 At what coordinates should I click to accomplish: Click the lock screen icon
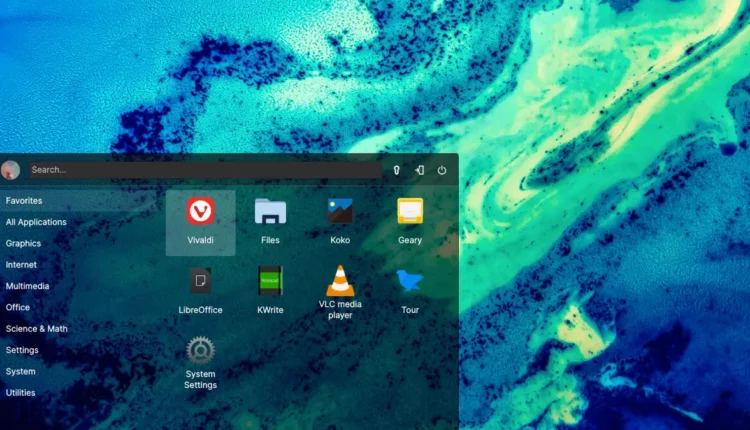point(396,170)
